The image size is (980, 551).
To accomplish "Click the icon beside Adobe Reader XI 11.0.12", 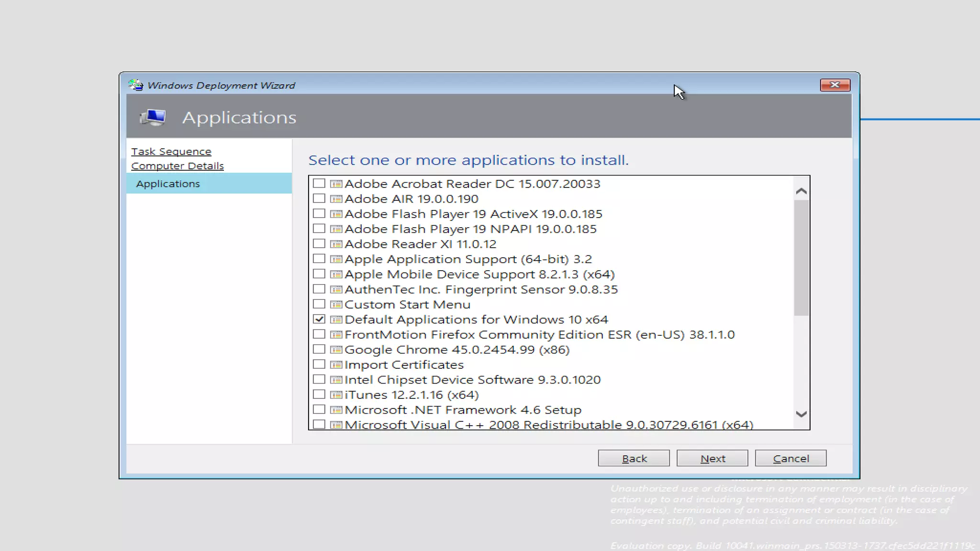I will [336, 244].
